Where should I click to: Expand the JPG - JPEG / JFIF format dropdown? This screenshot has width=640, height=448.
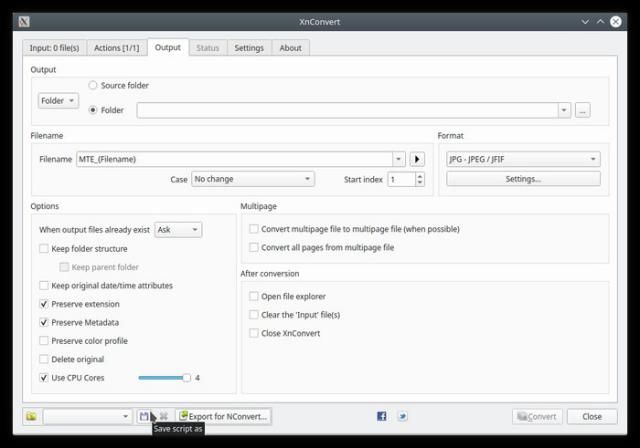tap(523, 159)
